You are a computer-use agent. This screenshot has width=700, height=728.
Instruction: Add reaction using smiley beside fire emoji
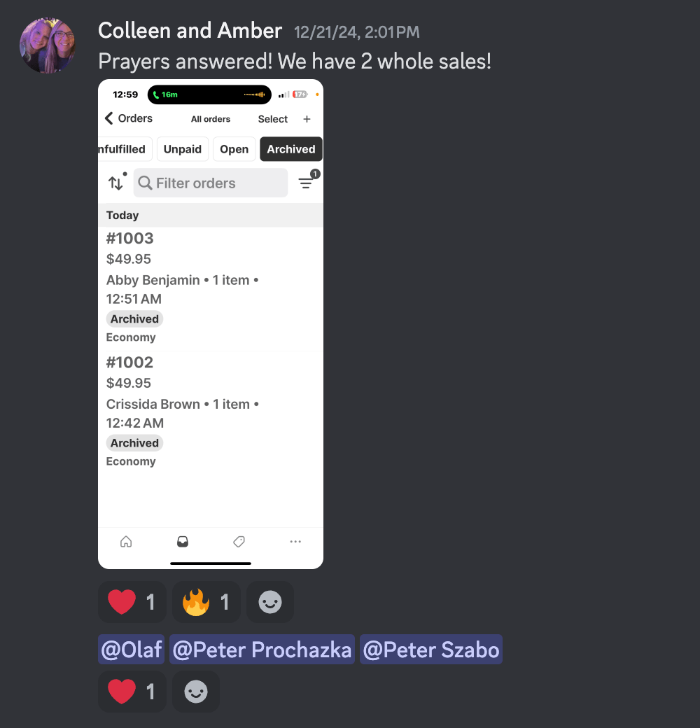270,602
